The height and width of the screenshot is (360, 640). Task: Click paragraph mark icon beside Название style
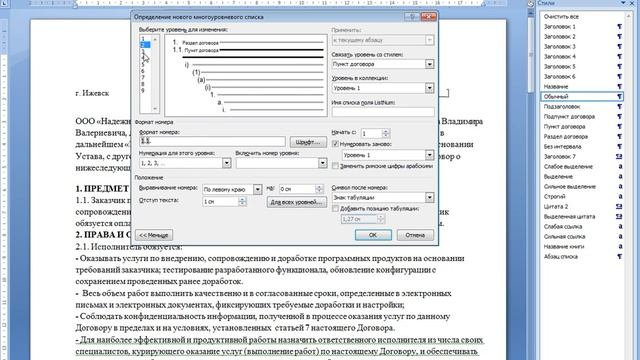pos(619,87)
